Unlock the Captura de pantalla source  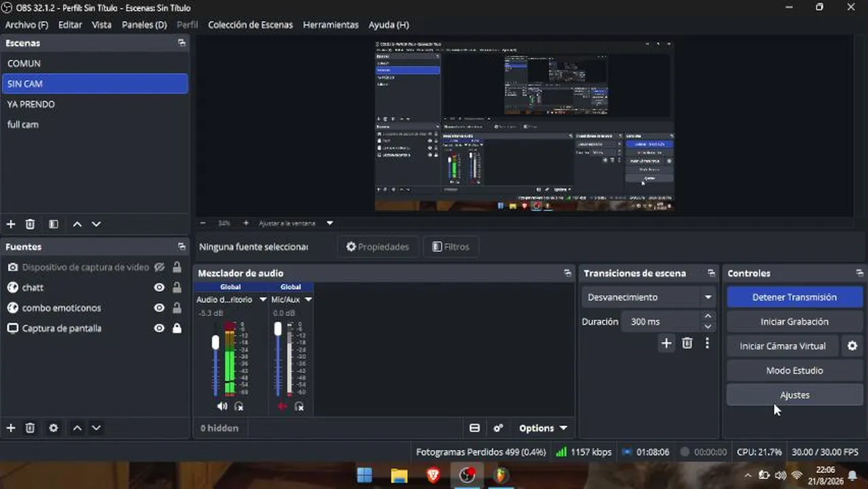177,328
